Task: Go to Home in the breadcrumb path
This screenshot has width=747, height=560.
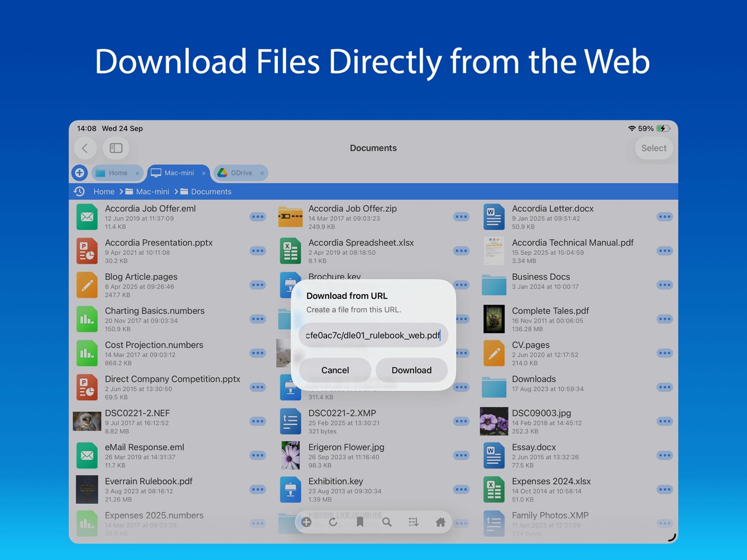Action: [104, 192]
